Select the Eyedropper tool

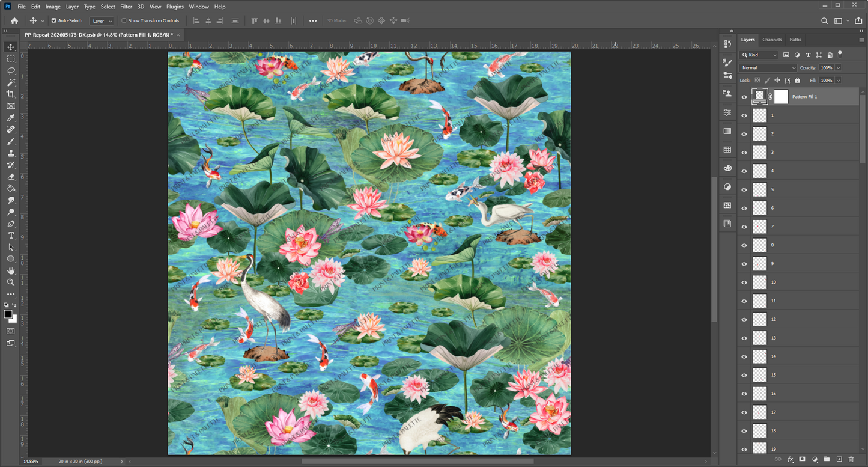11,118
